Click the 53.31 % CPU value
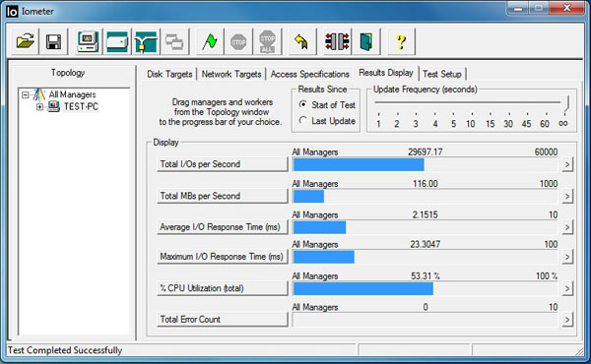This screenshot has height=364, width=591. (x=426, y=276)
